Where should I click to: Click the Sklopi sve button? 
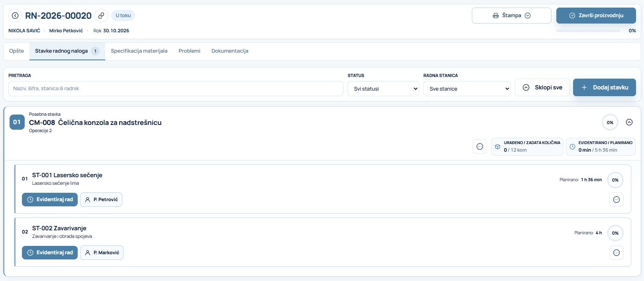[542, 87]
